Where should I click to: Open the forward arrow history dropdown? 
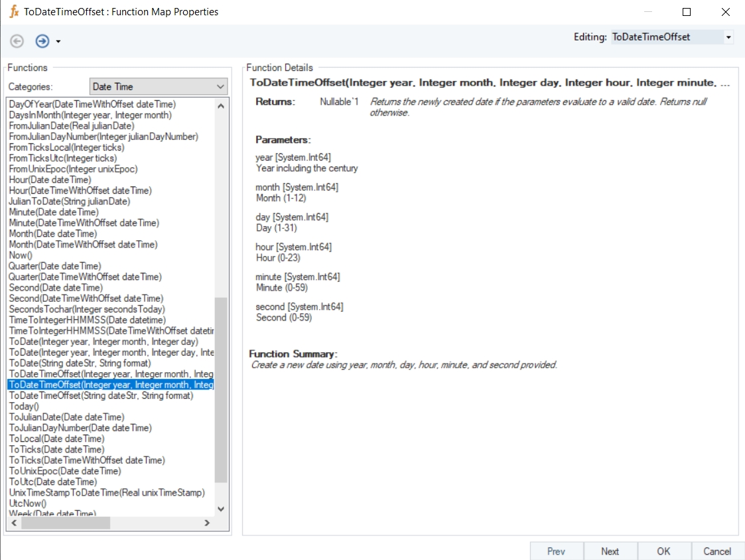[x=58, y=42]
